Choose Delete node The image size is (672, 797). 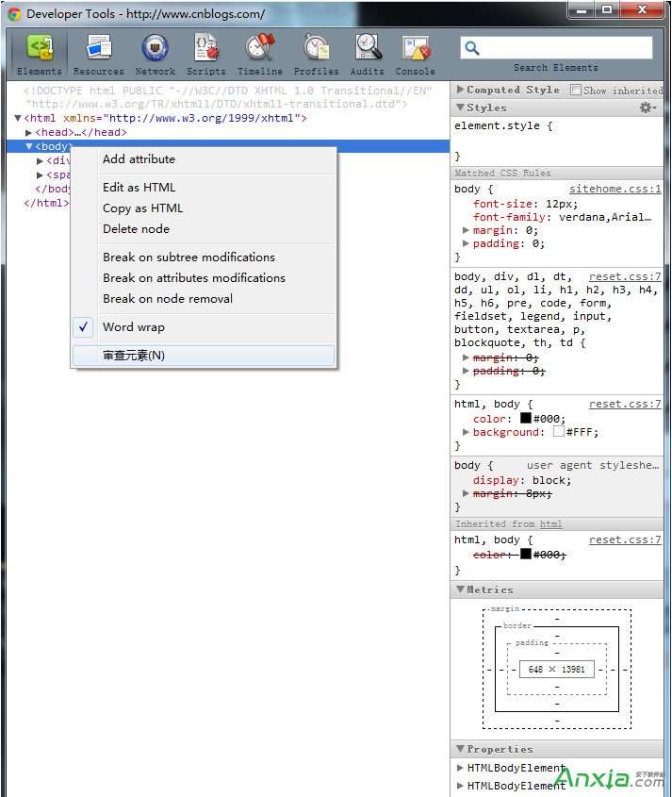click(204, 229)
